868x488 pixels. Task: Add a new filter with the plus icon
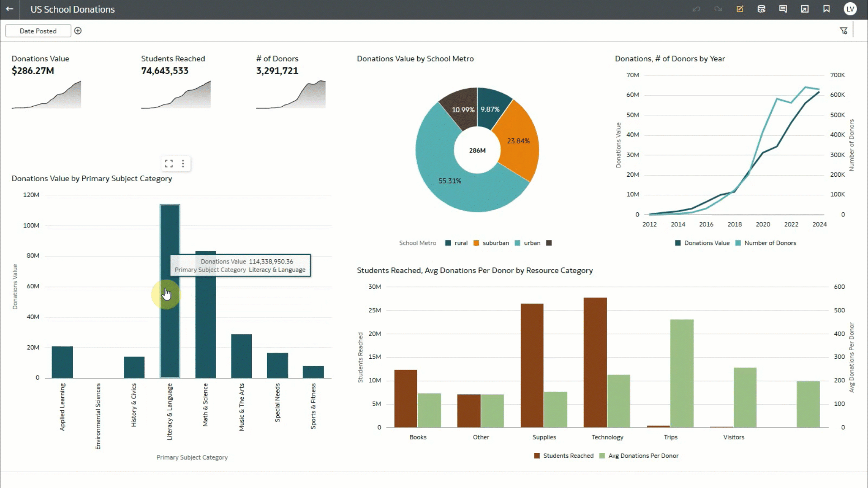pyautogui.click(x=78, y=31)
